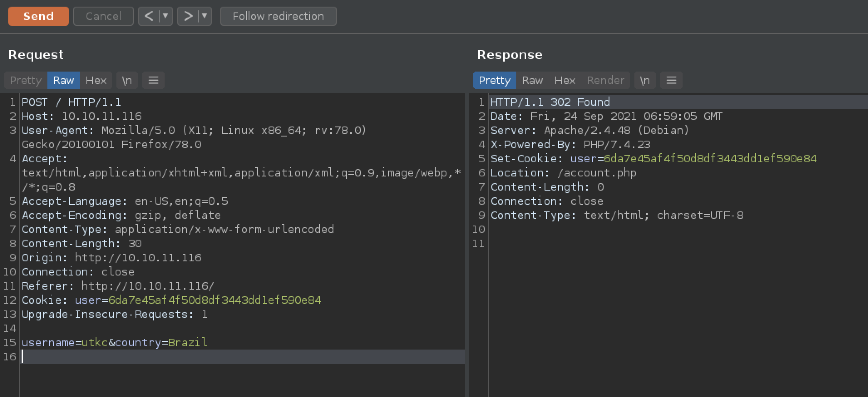Click the Follow redirection button

pyautogui.click(x=278, y=16)
